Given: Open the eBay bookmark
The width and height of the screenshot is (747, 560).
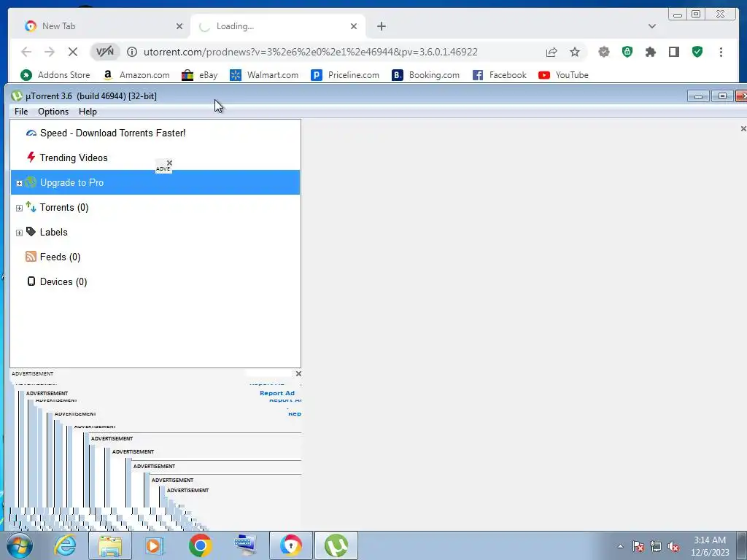Looking at the screenshot, I should click(200, 75).
